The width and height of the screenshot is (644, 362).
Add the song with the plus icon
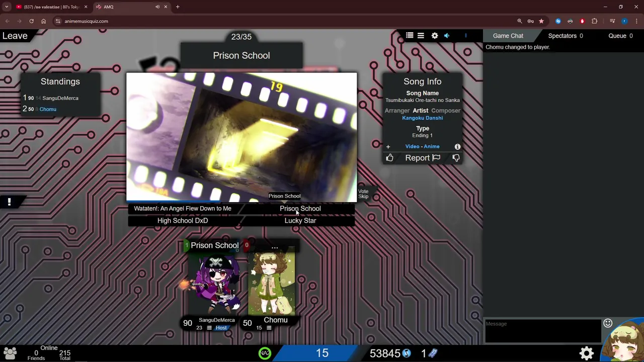click(x=388, y=147)
